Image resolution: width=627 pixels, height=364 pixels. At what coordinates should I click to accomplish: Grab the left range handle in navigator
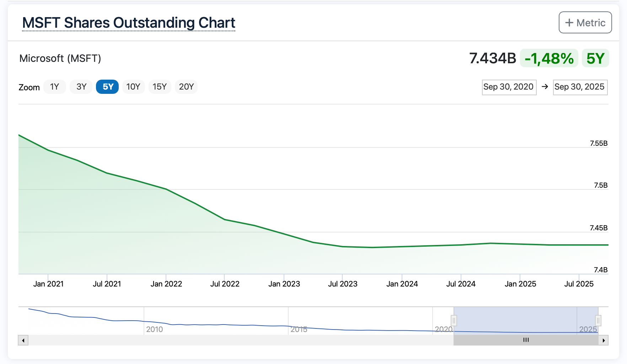pos(454,321)
